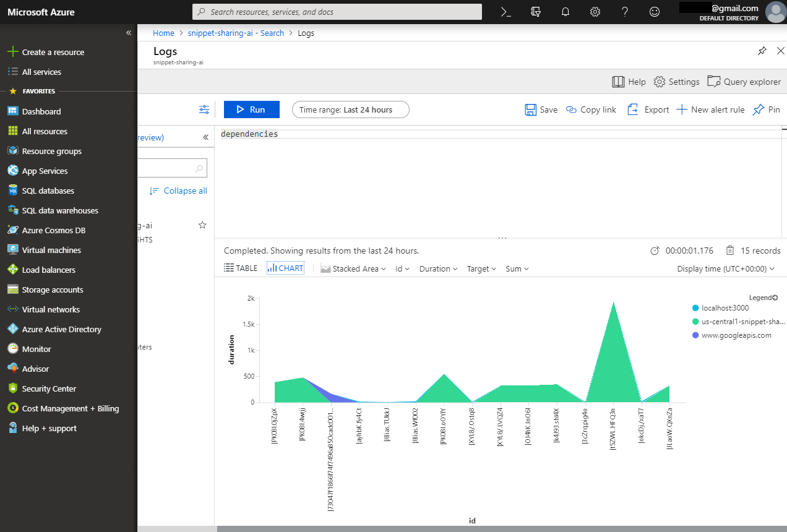787x532 pixels.
Task: Open Logs Settings
Action: [x=676, y=82]
